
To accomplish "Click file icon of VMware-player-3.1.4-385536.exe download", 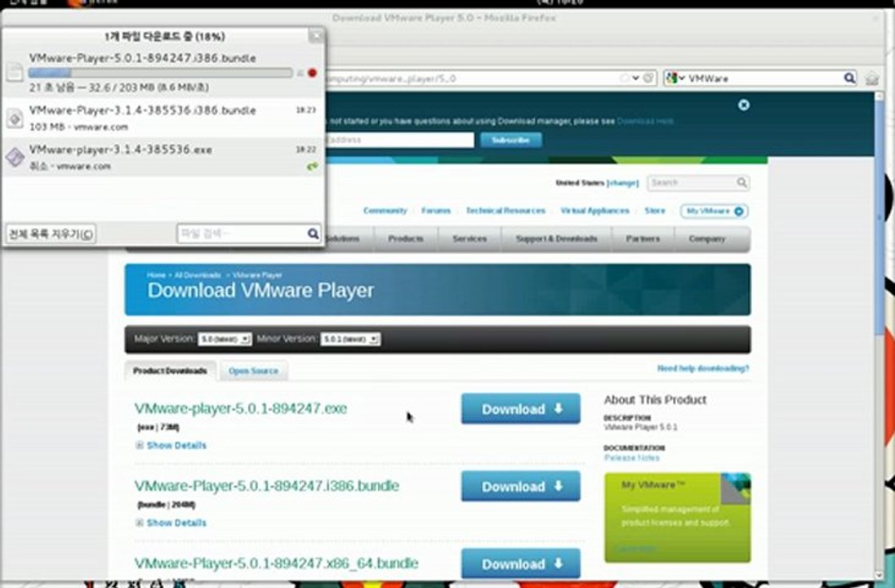I will pyautogui.click(x=15, y=157).
